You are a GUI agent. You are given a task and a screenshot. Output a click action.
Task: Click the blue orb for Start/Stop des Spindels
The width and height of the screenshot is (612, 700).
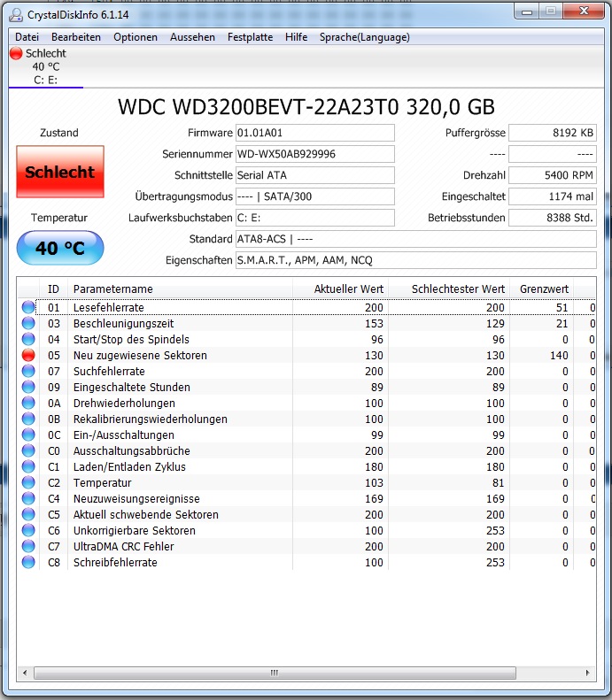pos(28,339)
